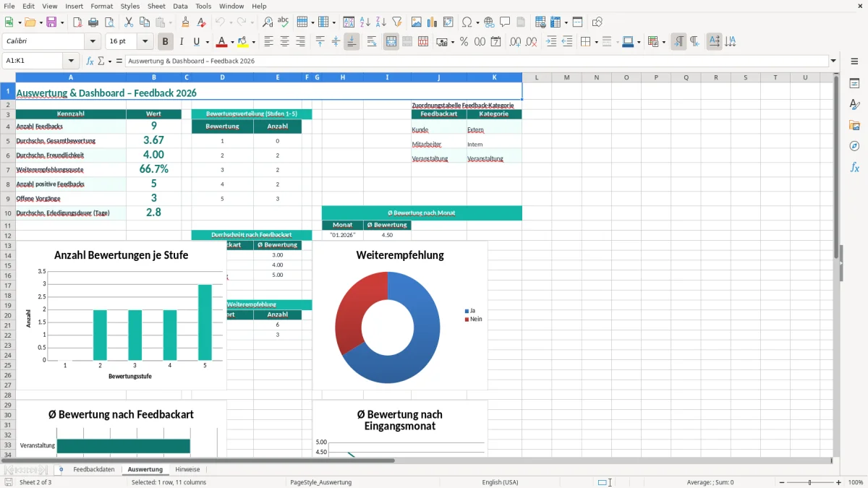Switch to the Feedbackdaten sheet tab
Viewport: 868px width, 488px height.
pos(94,469)
